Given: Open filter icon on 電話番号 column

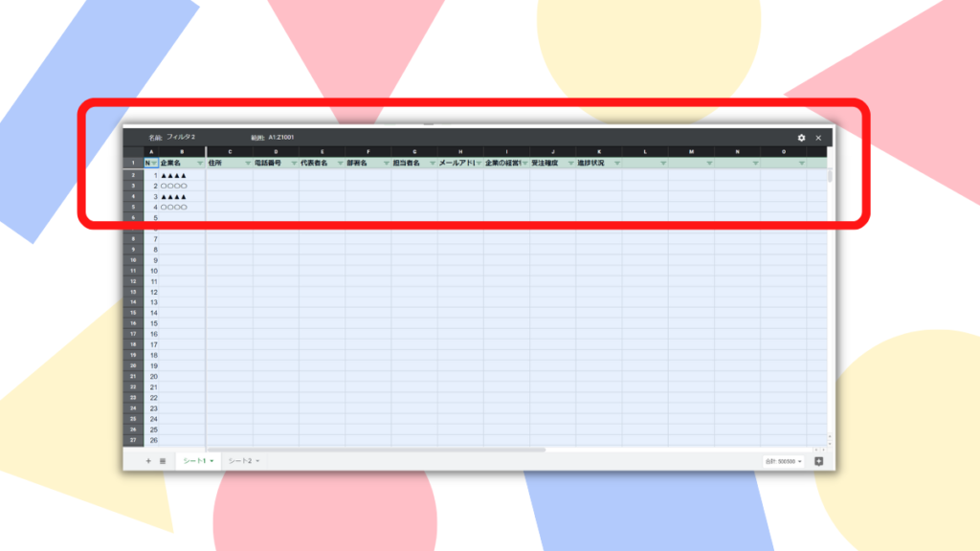Looking at the screenshot, I should point(294,164).
